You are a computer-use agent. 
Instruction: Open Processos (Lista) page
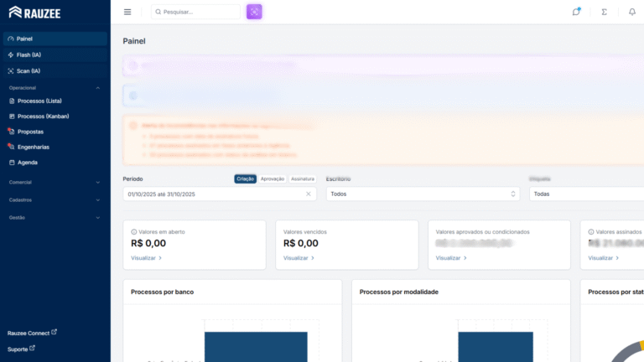point(55,101)
